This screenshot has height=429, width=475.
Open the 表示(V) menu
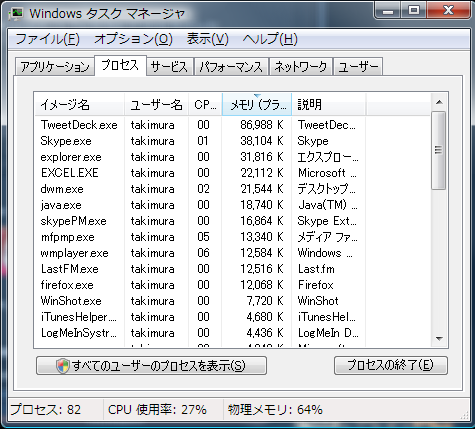(208, 39)
